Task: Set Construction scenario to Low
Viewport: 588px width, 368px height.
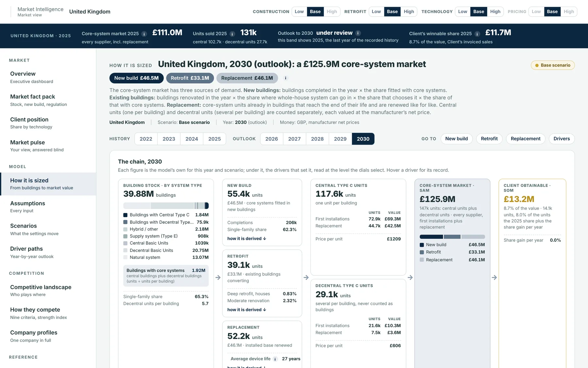Action: pos(299,12)
